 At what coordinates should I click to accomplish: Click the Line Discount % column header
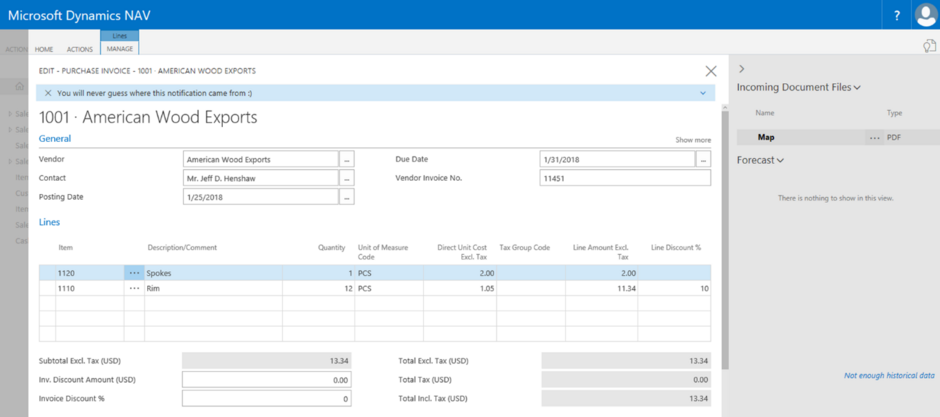(676, 247)
